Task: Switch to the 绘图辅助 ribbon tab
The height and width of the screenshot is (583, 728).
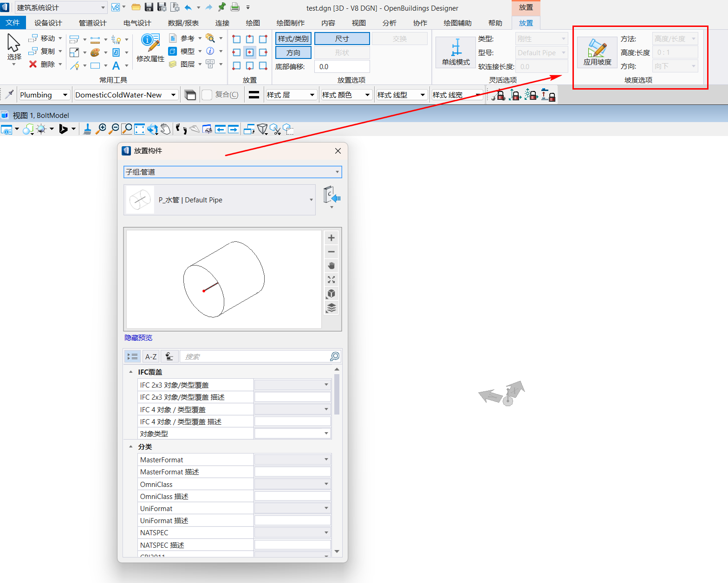Action: point(457,23)
